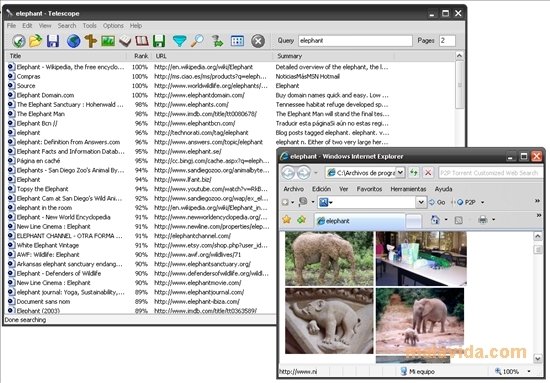Sort results by URL column header
Image resolution: width=550 pixels, height=383 pixels.
pyautogui.click(x=213, y=56)
